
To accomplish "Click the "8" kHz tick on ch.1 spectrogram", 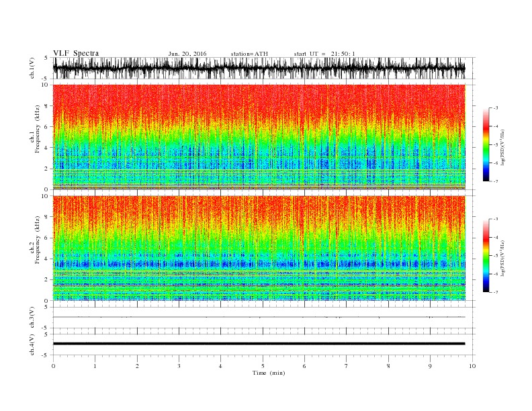I will pos(46,106).
